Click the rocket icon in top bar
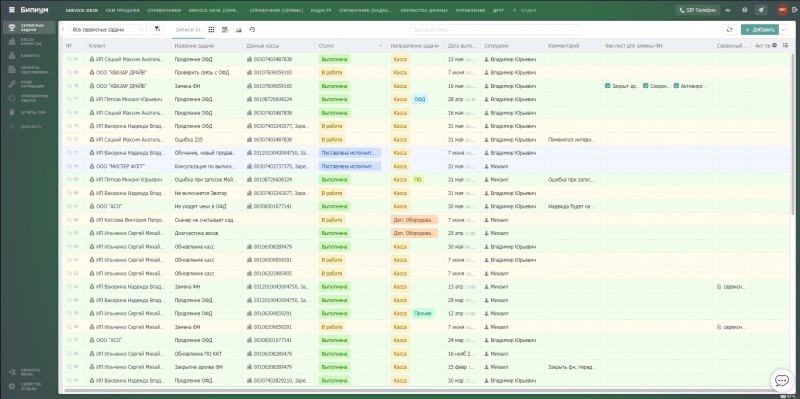Screen dimensions: 800x399 pos(761,10)
